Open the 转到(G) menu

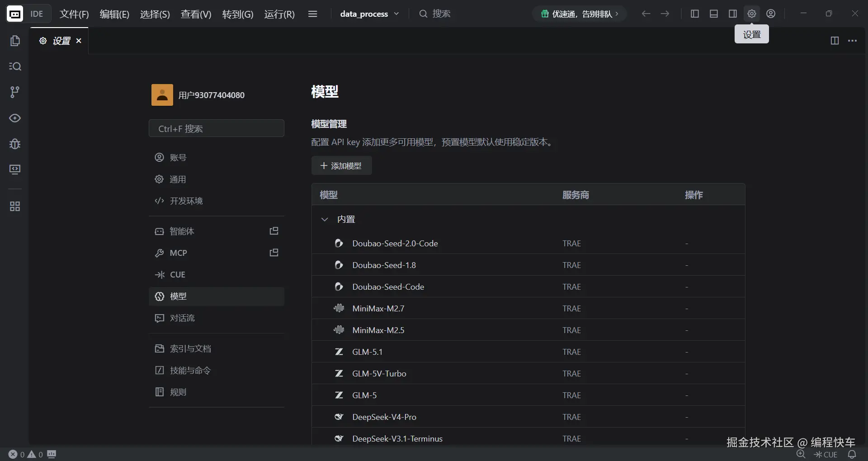tap(238, 14)
